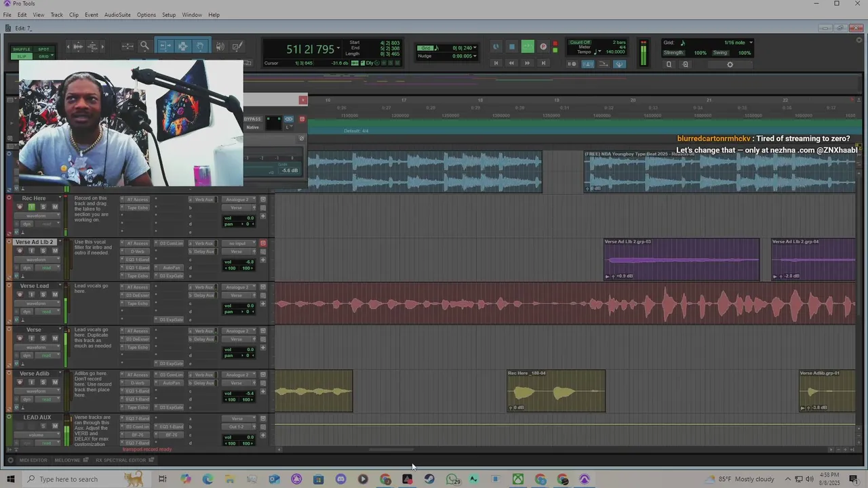Click the Go to End transport button
Viewport: 868px width, 488px height.
[543, 63]
